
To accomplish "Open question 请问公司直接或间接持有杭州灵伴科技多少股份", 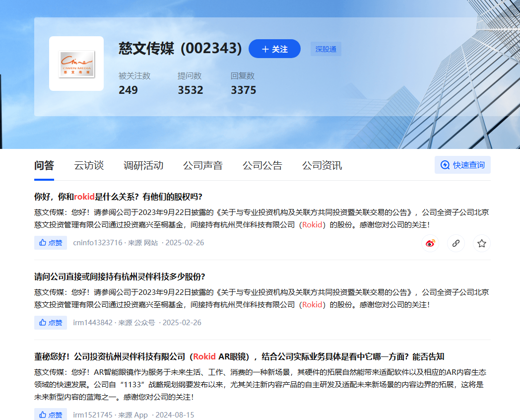I will 120,277.
